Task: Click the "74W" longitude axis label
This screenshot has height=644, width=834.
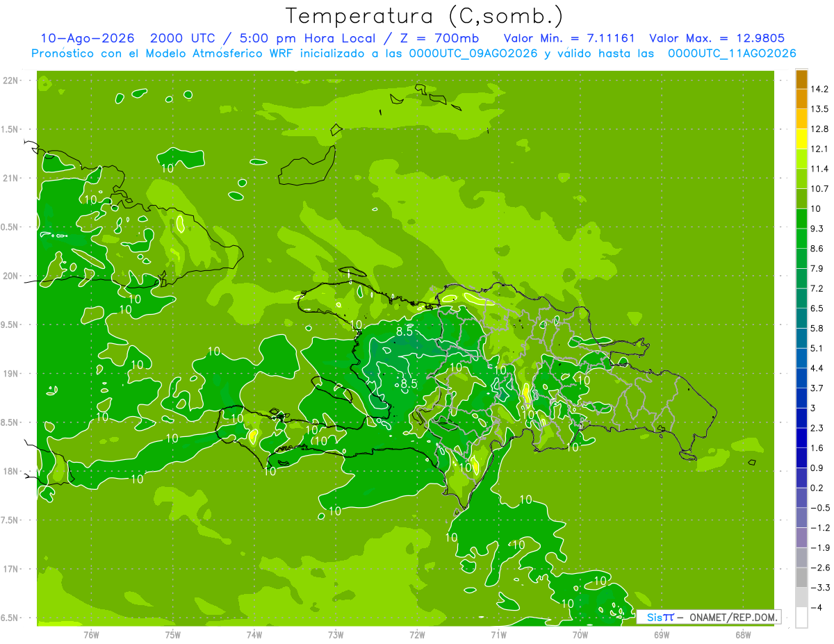Action: point(254,635)
